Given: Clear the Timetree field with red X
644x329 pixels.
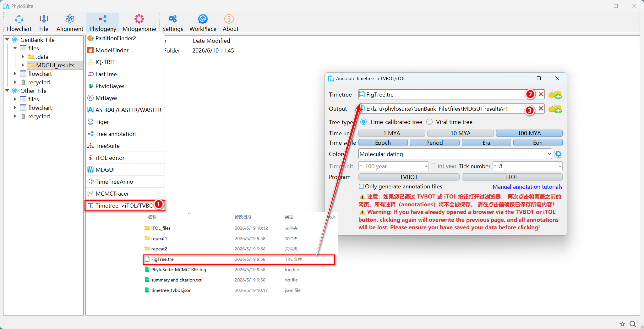Looking at the screenshot, I should click(x=541, y=94).
